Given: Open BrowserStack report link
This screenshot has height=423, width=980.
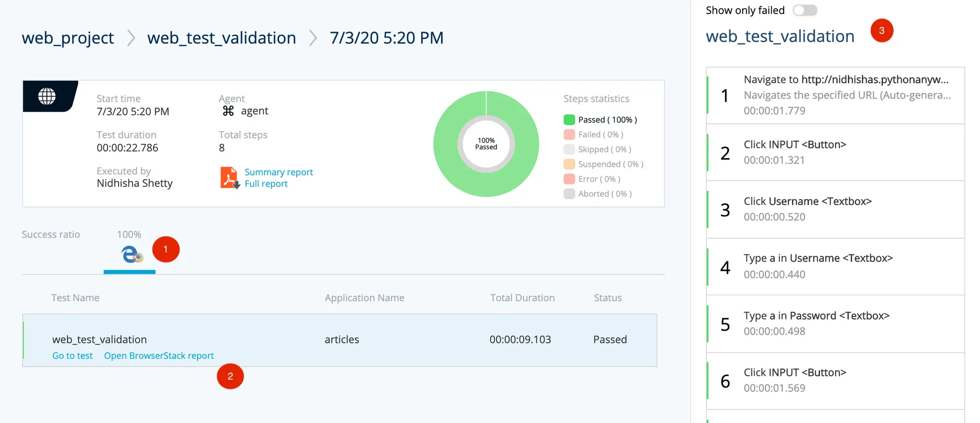Looking at the screenshot, I should click(159, 356).
